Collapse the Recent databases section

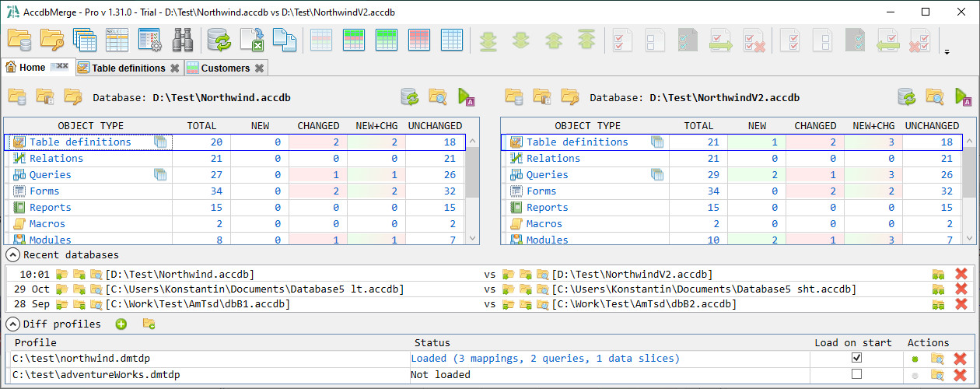[12, 255]
